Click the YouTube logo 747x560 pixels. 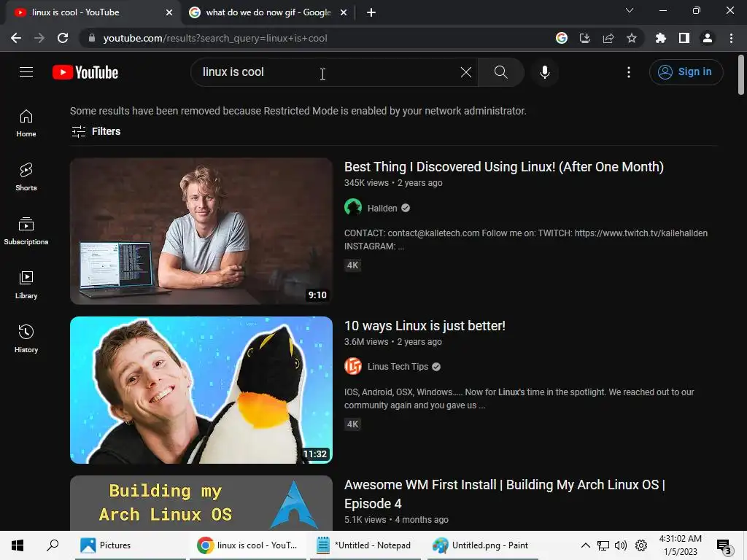click(85, 72)
